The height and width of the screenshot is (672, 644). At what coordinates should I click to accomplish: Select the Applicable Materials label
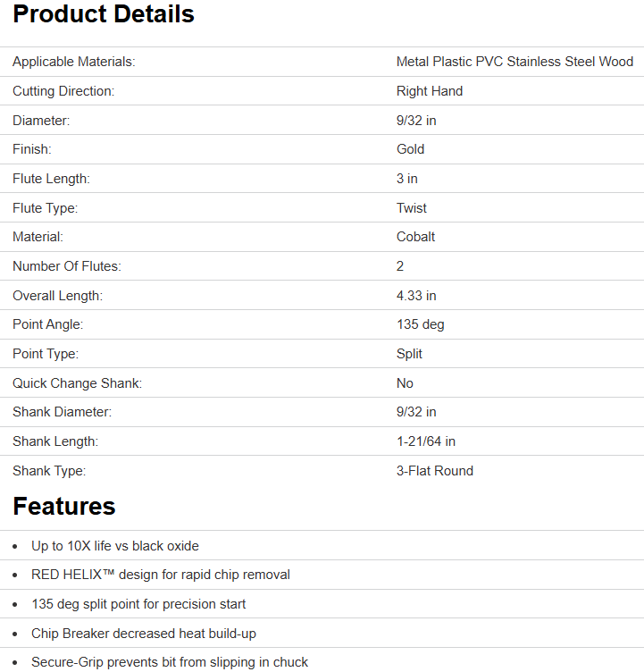point(73,62)
